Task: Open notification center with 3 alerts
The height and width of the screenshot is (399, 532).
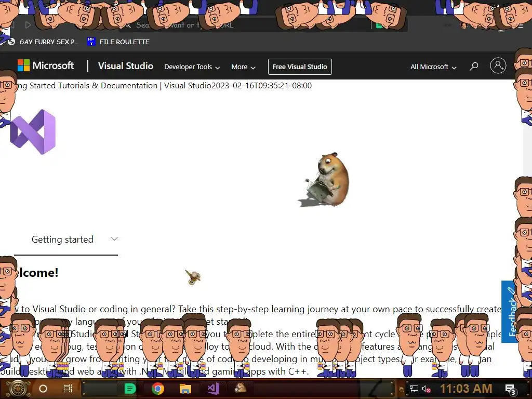Action: pyautogui.click(x=511, y=389)
